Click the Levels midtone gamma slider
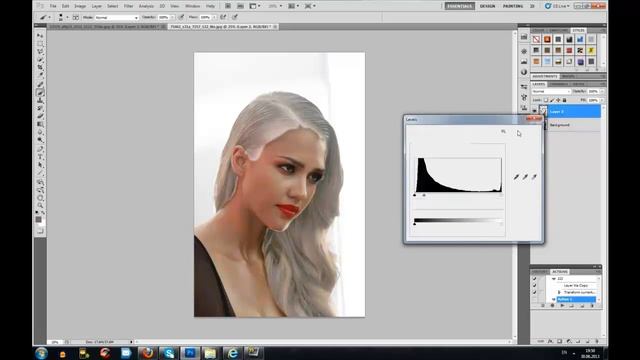The height and width of the screenshot is (360, 640). [424, 195]
